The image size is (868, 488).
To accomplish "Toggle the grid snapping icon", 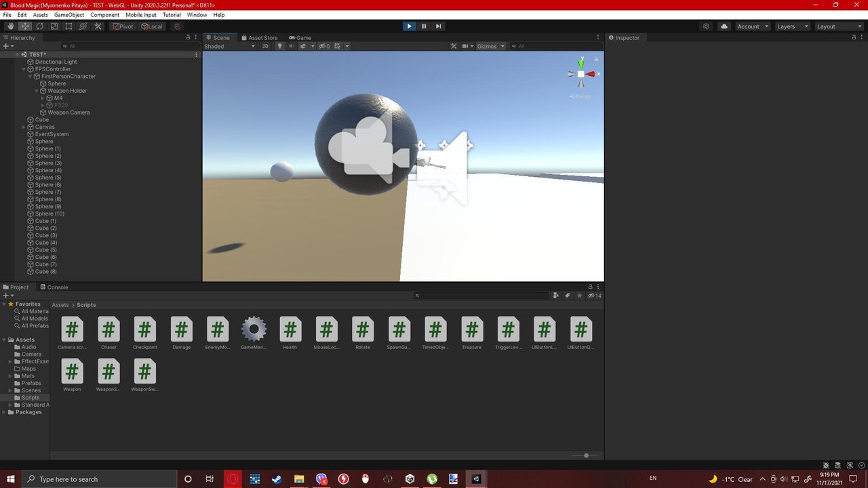I will tap(177, 26).
